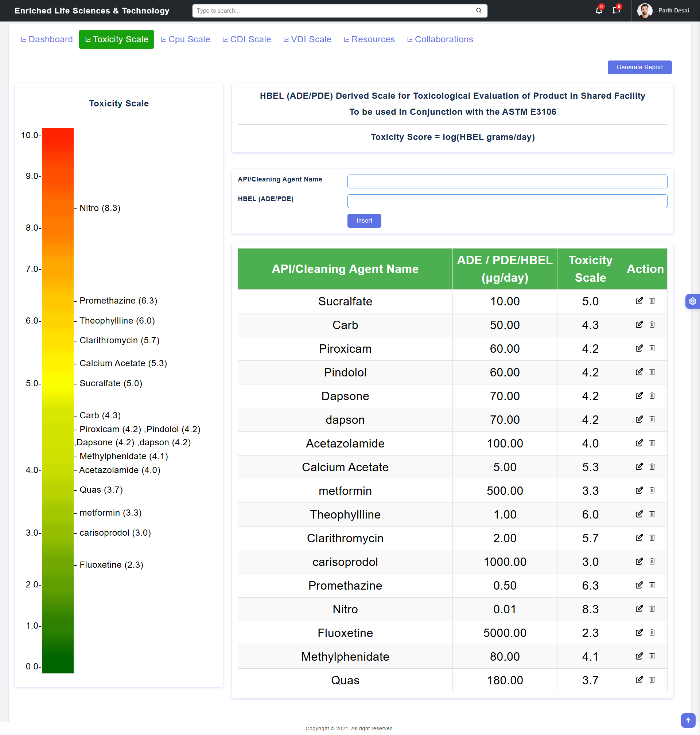Open the settings gear side button
This screenshot has width=700, height=735.
(692, 301)
